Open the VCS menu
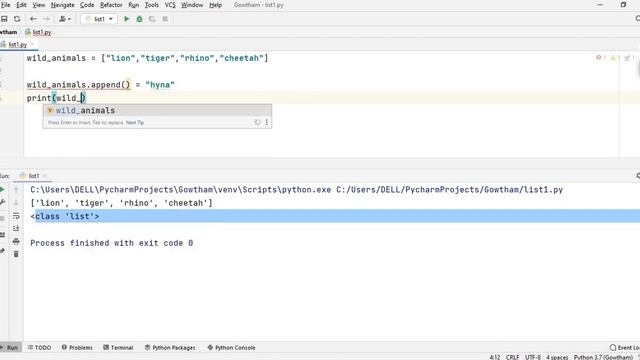The width and height of the screenshot is (640, 360). click(170, 5)
